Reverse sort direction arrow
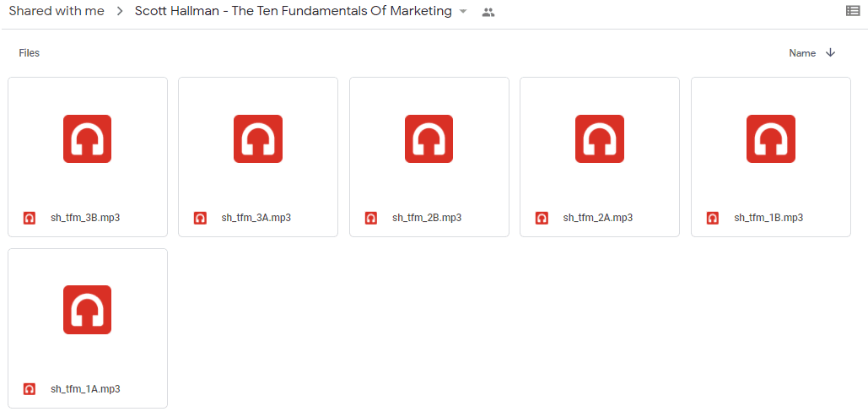Viewport: 868px width, 417px height. tap(830, 52)
